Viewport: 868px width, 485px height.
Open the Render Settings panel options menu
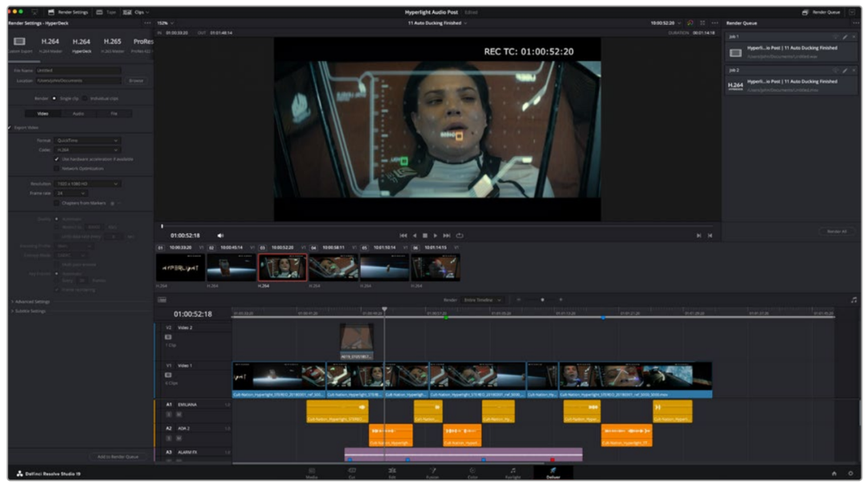(147, 23)
